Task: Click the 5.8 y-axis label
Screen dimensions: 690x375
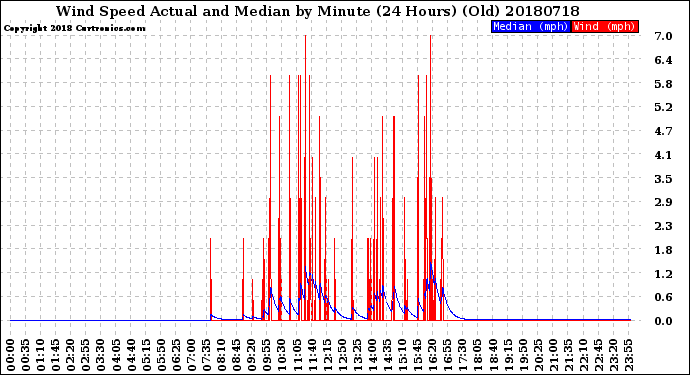Action: [663, 84]
